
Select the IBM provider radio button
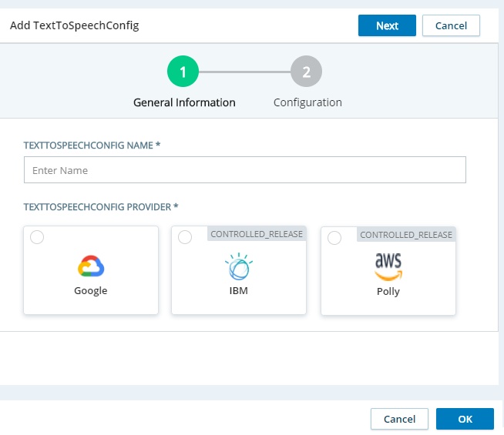(185, 237)
